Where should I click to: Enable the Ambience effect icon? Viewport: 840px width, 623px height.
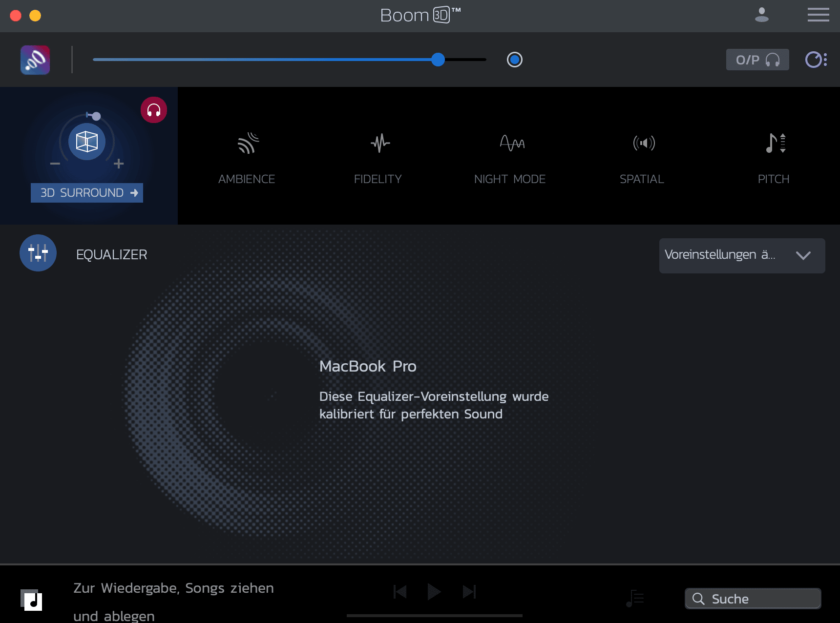(x=248, y=143)
